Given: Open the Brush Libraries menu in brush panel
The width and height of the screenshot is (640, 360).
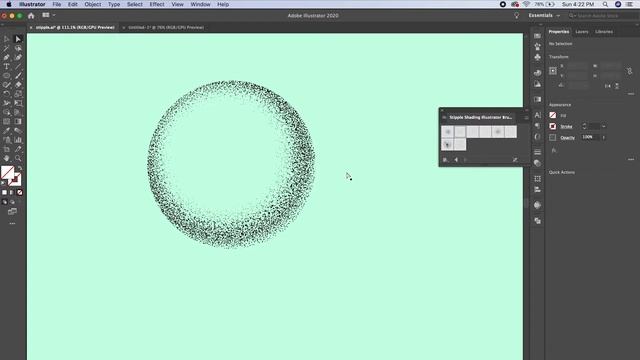Looking at the screenshot, I should (445, 160).
